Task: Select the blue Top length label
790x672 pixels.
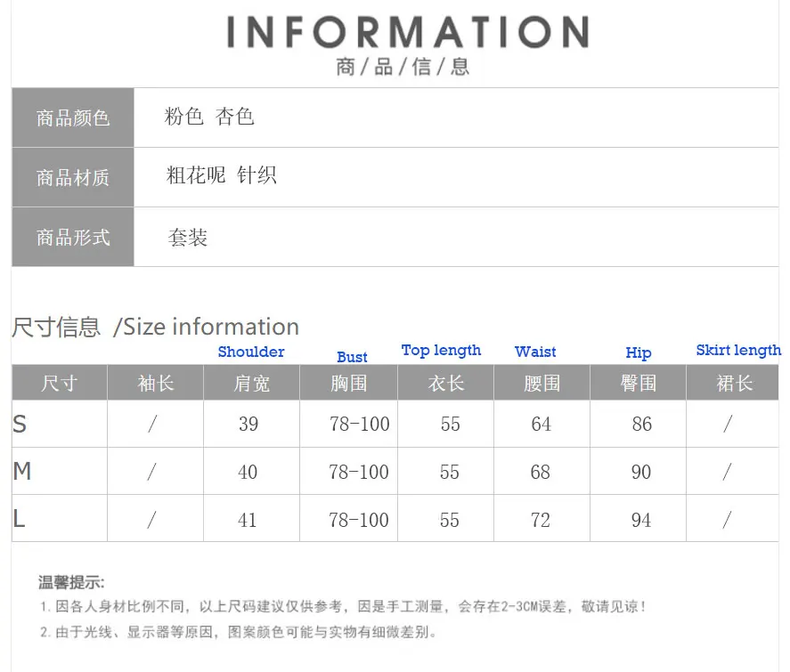Action: coord(441,351)
